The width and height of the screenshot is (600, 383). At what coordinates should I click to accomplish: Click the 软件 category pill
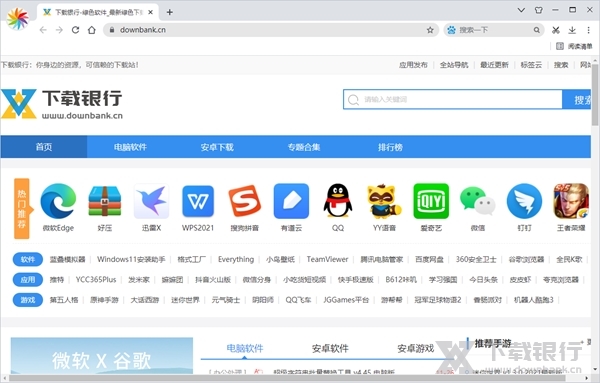tap(28, 259)
